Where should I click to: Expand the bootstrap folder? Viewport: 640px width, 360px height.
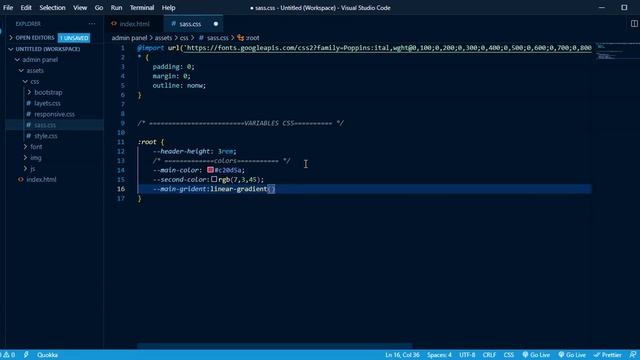click(48, 93)
